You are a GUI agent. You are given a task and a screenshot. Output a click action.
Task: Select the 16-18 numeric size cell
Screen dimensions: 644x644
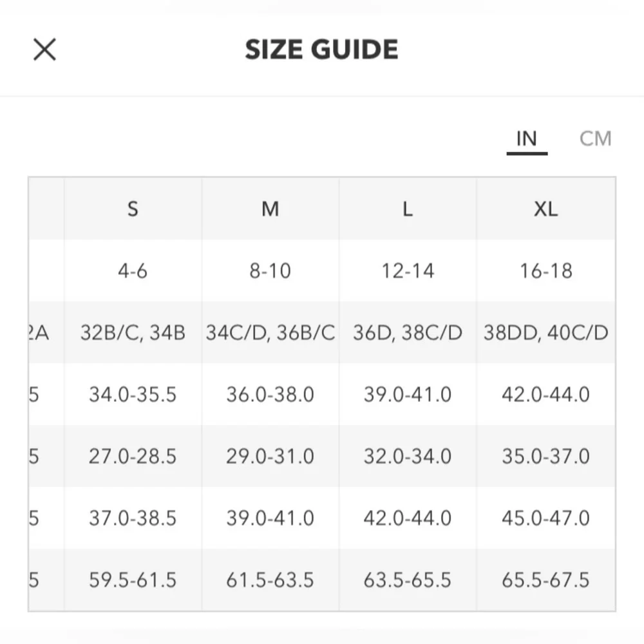pyautogui.click(x=546, y=270)
